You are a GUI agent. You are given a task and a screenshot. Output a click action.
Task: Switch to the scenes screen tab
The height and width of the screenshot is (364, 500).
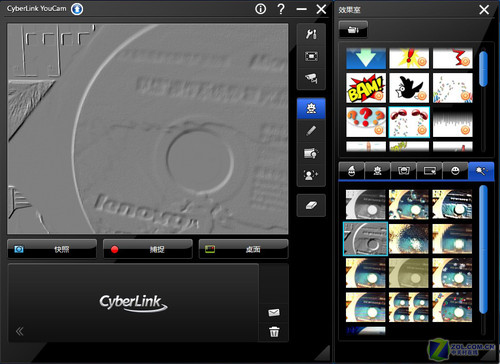pos(429,171)
